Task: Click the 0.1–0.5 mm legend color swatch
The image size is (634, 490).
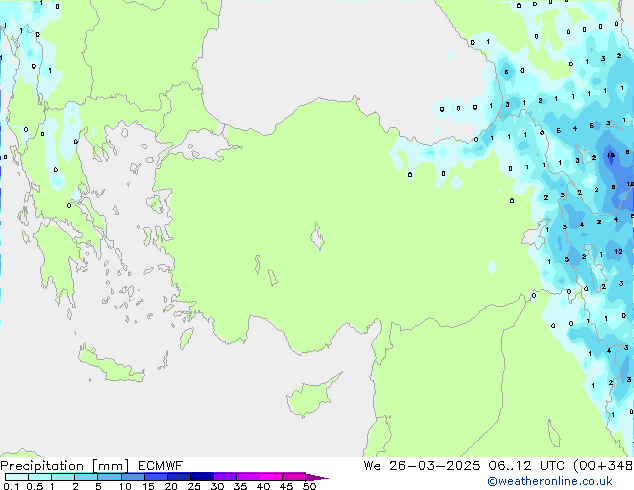Action: coord(17,477)
